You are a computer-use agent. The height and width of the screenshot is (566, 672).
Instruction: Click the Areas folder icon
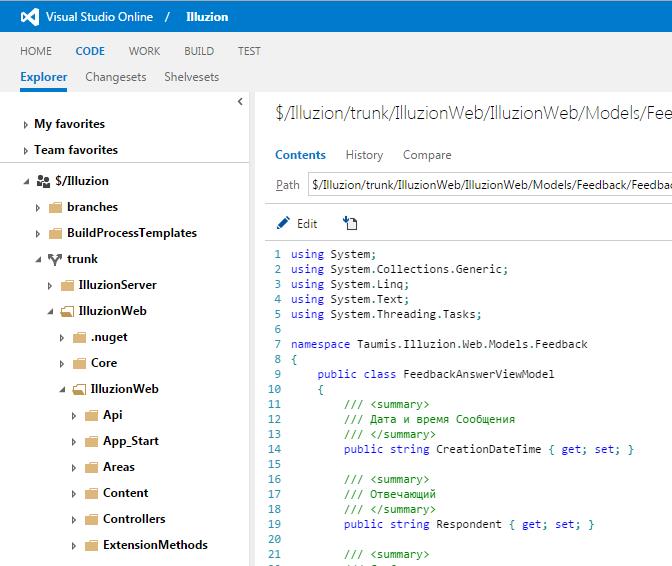pyautogui.click(x=91, y=467)
